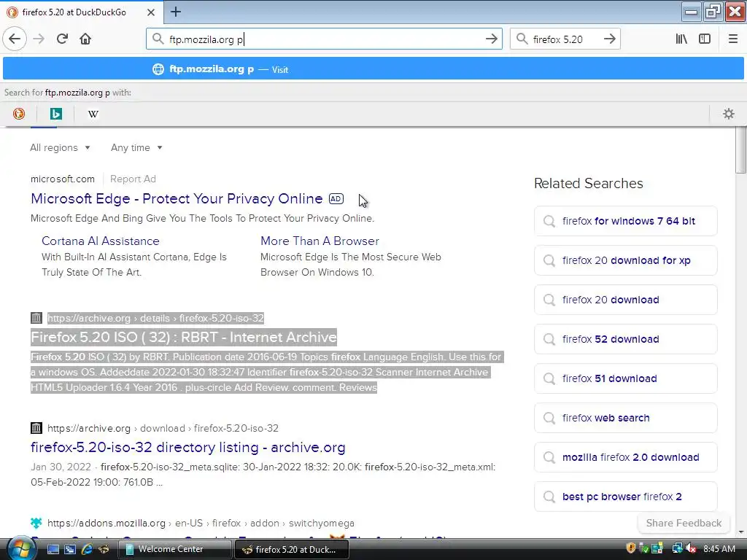Search related 'best pc browser firefox 2'
This screenshot has width=747, height=560.
[625, 497]
